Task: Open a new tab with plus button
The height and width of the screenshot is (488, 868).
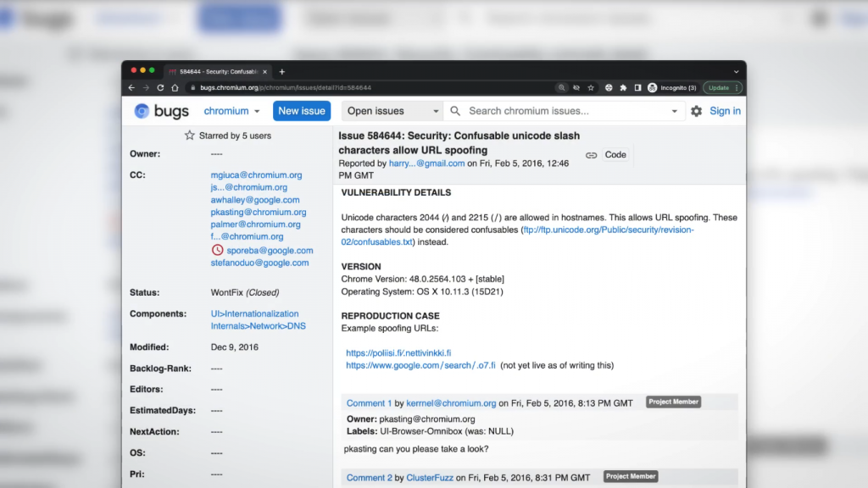Action: [281, 72]
